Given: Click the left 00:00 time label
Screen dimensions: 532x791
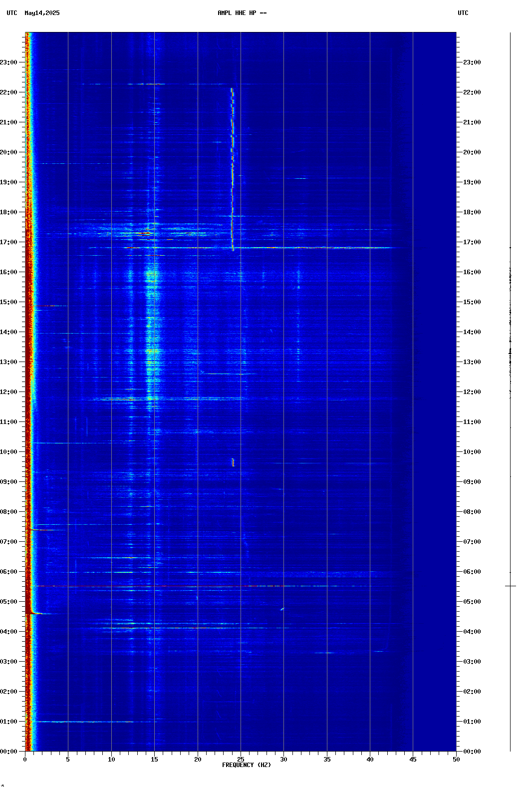Looking at the screenshot, I should point(8,752).
